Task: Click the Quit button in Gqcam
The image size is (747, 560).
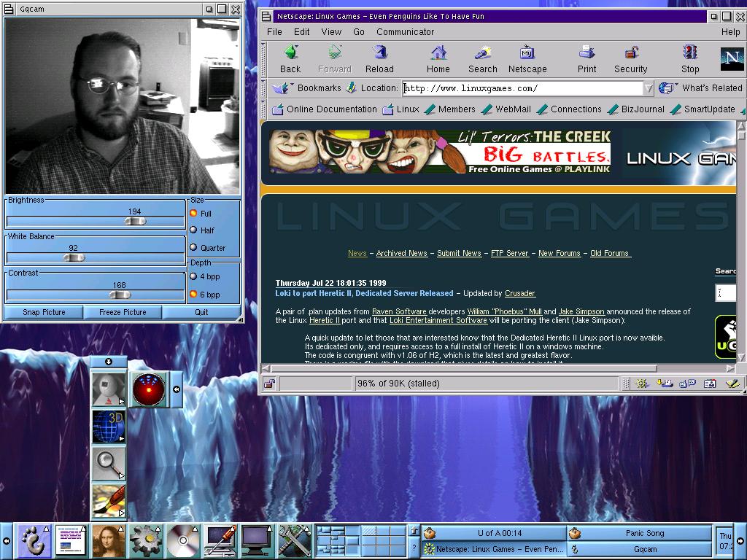Action: point(201,312)
